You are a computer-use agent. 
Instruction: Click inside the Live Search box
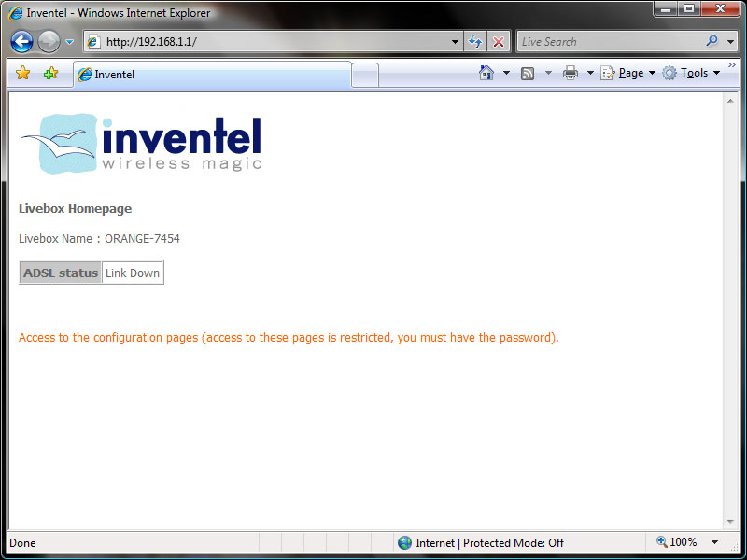point(610,42)
